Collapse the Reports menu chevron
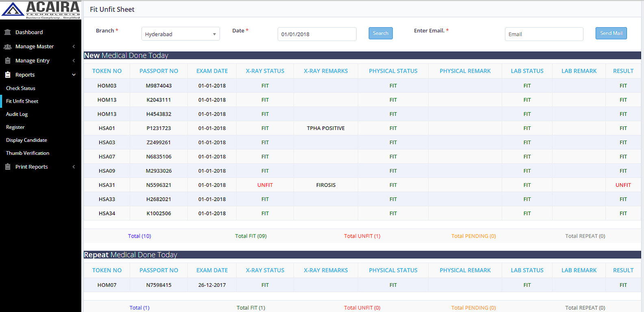Image resolution: width=644 pixels, height=312 pixels. click(74, 75)
